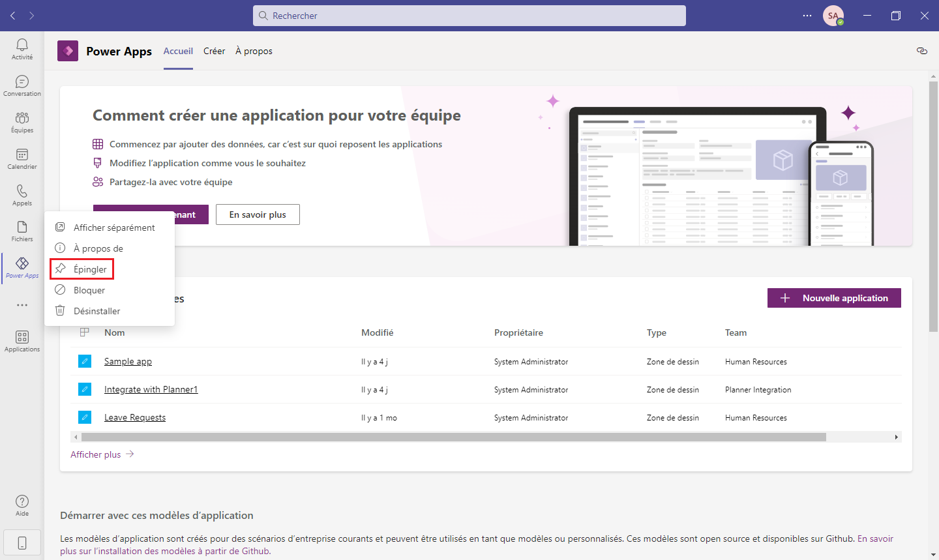Open the Applications icon in the sidebar

pos(22,340)
